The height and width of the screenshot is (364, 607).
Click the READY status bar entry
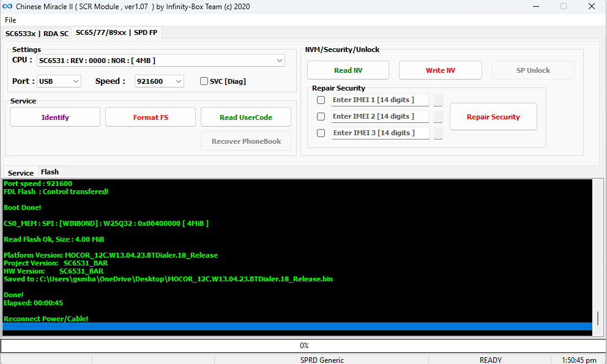coord(491,360)
